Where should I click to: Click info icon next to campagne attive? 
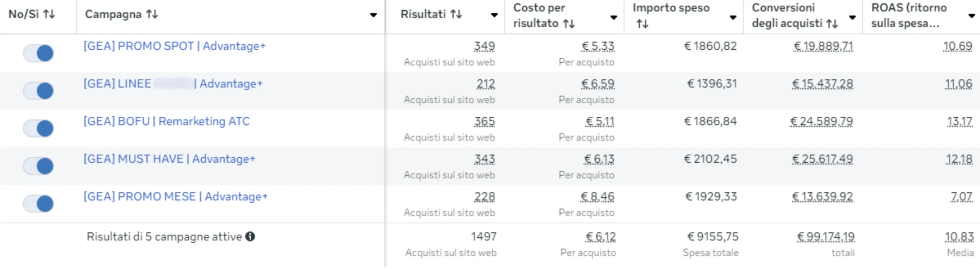tap(250, 236)
